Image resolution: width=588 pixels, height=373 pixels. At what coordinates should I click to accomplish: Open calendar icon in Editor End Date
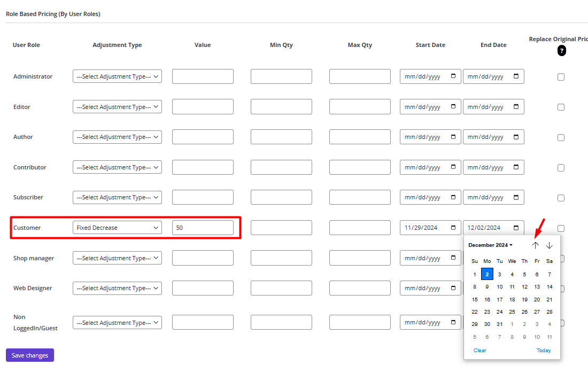516,107
